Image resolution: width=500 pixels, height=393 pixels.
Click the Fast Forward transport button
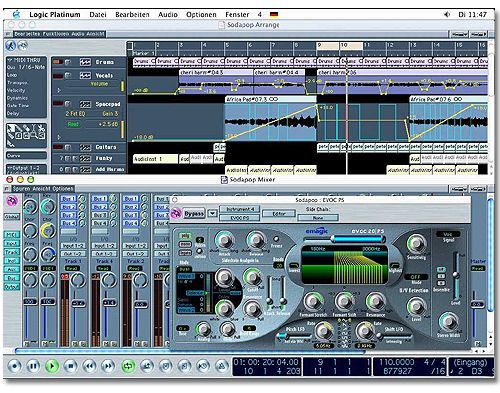[x=108, y=366]
